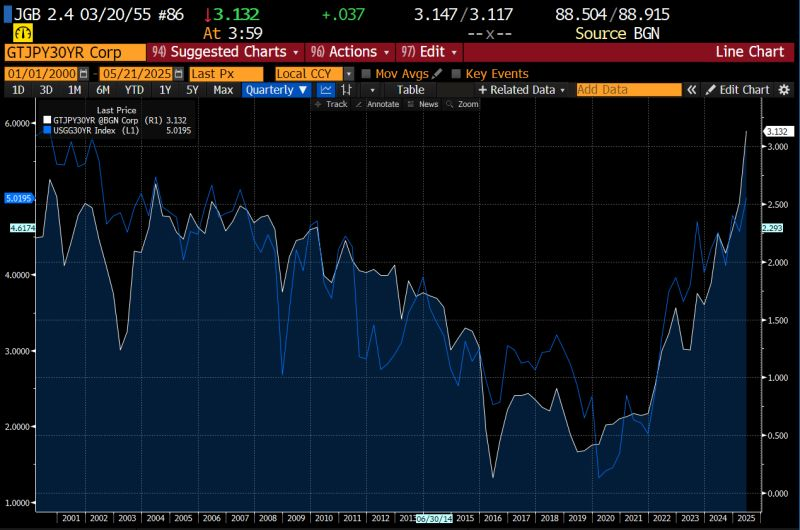Screen dimensions: 800x530
Task: Click the 2.293 right axis value tag
Action: pyautogui.click(x=772, y=228)
